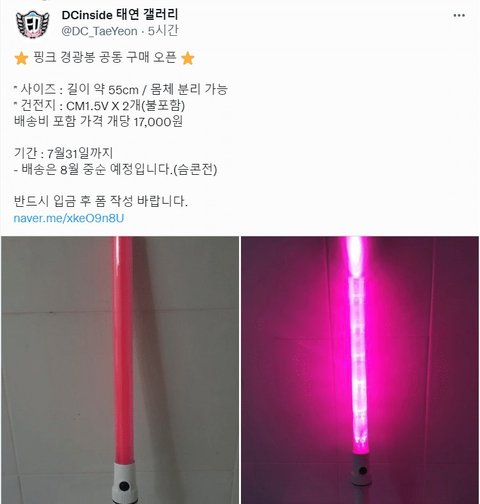View the right photo of the glowing baton
Viewport: 480px width, 504px height.
[360, 370]
